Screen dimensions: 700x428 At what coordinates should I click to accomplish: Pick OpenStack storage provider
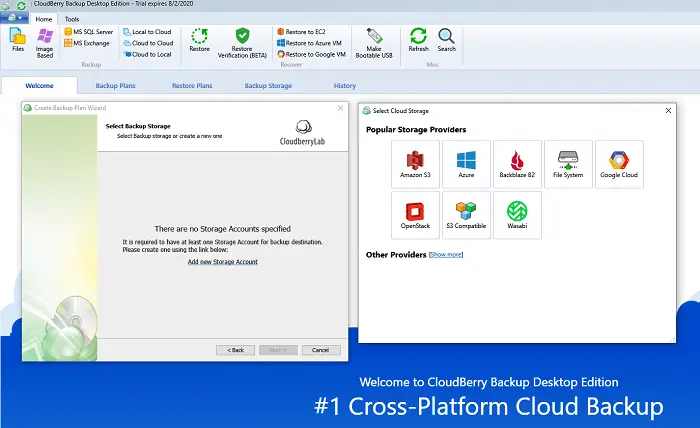[415, 215]
